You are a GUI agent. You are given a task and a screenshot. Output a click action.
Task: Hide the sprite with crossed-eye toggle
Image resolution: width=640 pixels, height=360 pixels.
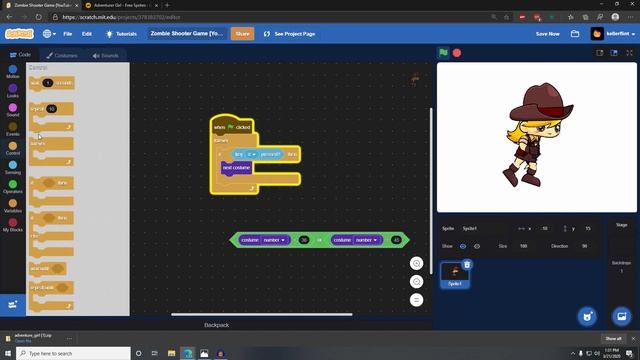(x=477, y=246)
